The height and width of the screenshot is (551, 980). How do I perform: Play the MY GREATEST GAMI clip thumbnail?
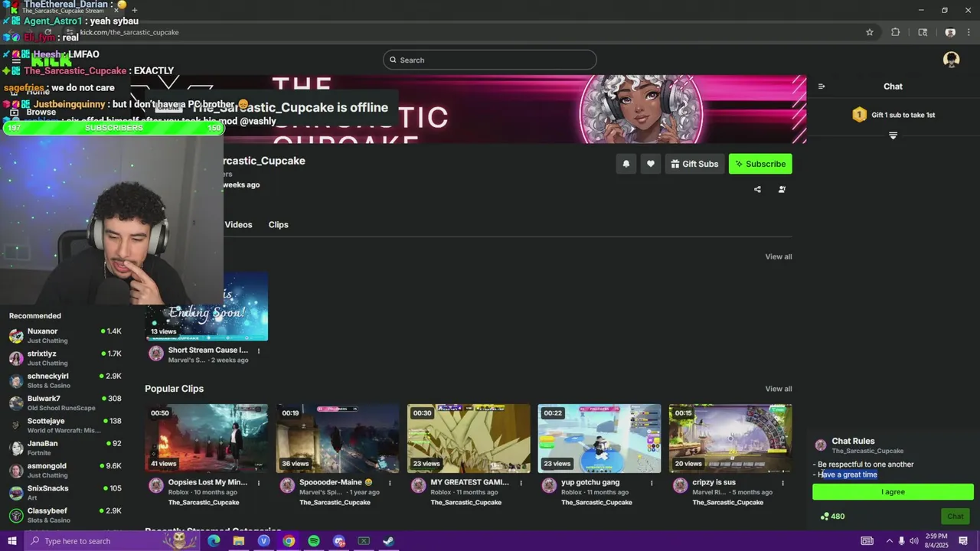tap(469, 439)
